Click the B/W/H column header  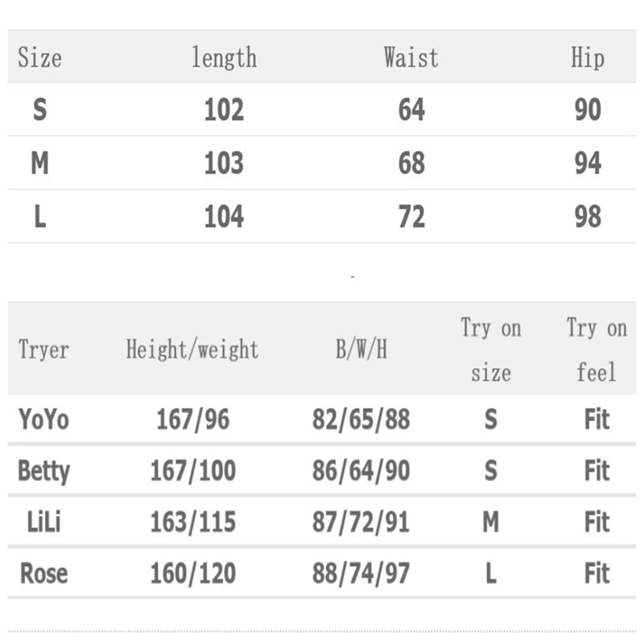[361, 349]
